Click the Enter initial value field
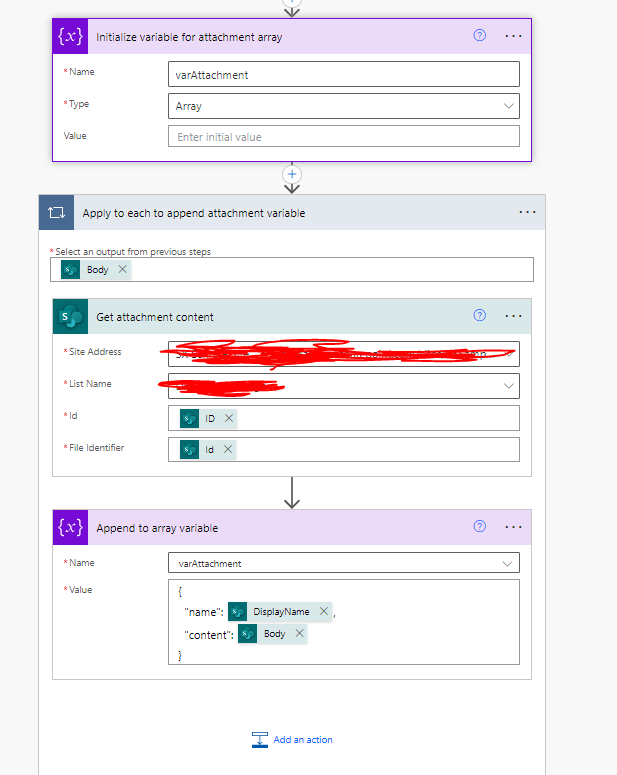Screen dimensions: 617x775 344,136
